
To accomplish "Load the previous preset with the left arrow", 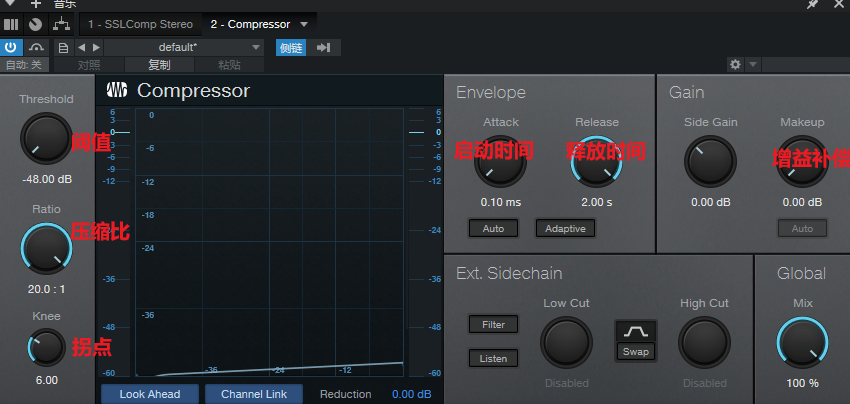I will [x=81, y=48].
